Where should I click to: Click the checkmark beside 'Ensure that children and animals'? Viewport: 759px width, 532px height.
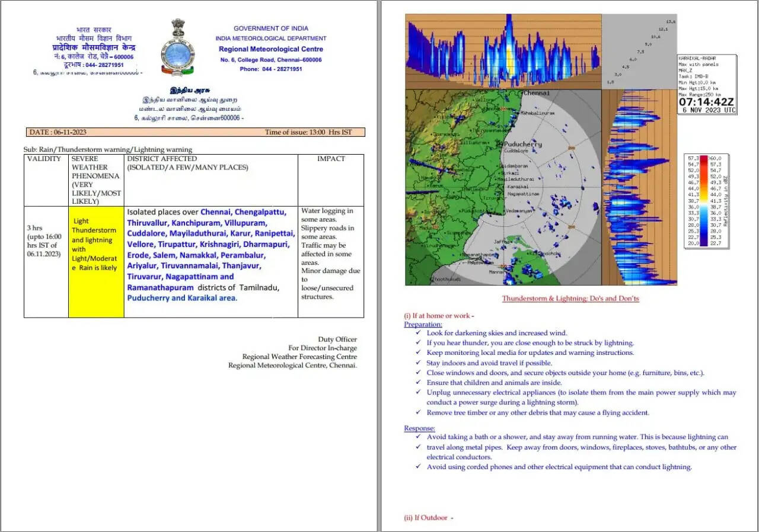click(x=419, y=383)
